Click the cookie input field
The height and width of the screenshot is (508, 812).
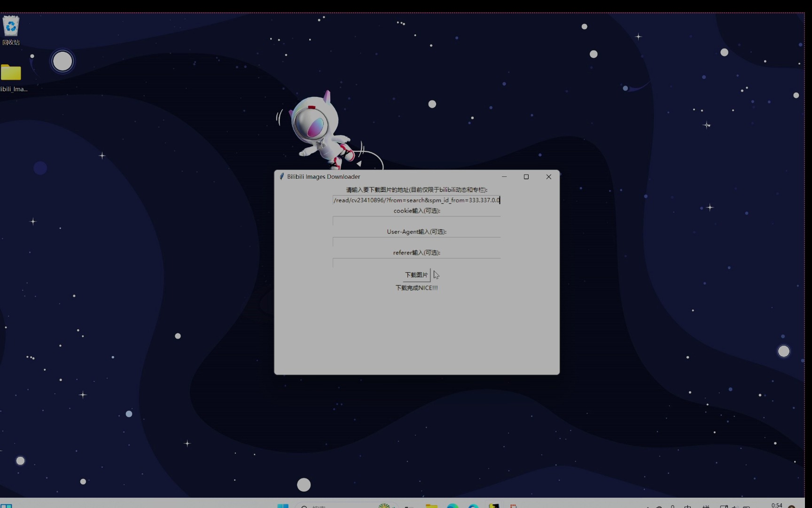pyautogui.click(x=416, y=221)
